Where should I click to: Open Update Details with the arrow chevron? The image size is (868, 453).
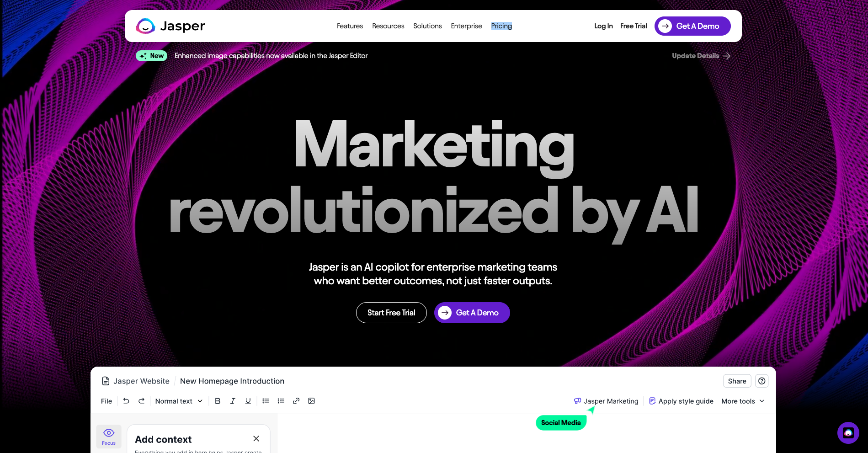(726, 55)
